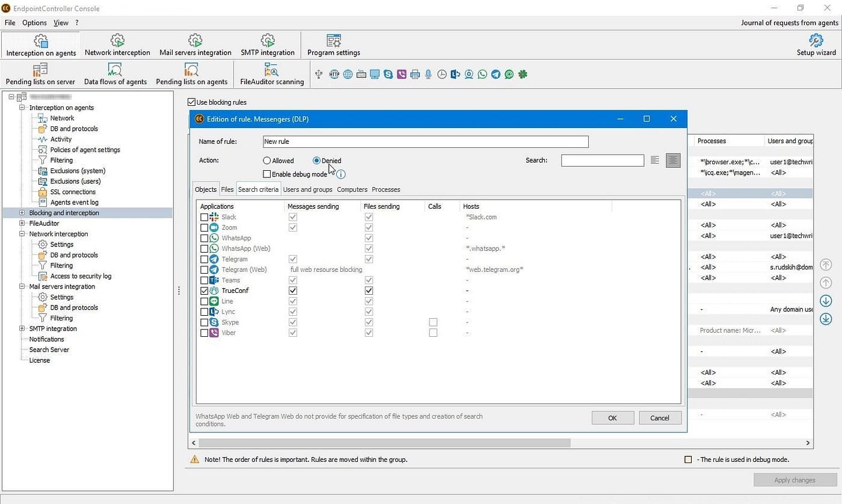Collapse Network interception tree node
The image size is (842, 504).
22,234
